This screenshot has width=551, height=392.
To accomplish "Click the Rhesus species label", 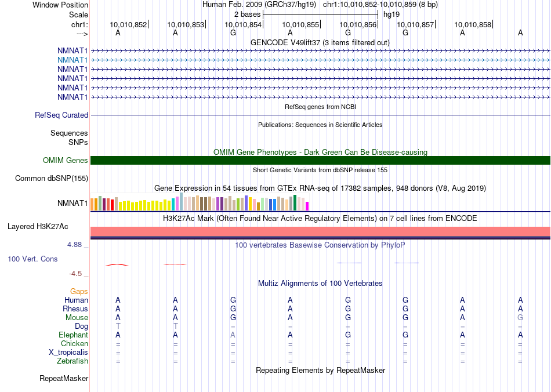I will 75,309.
